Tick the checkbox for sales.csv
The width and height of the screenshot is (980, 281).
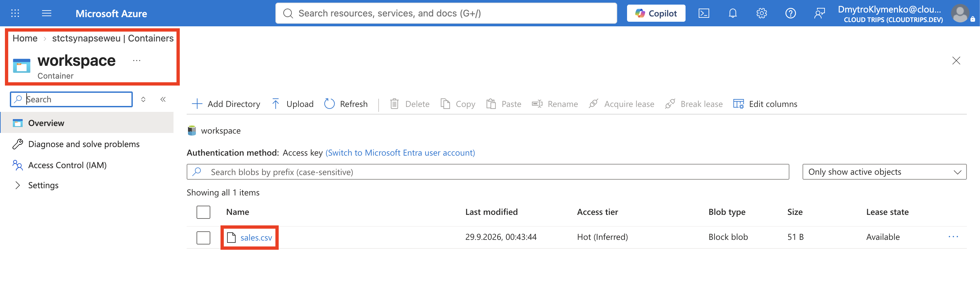tap(203, 238)
